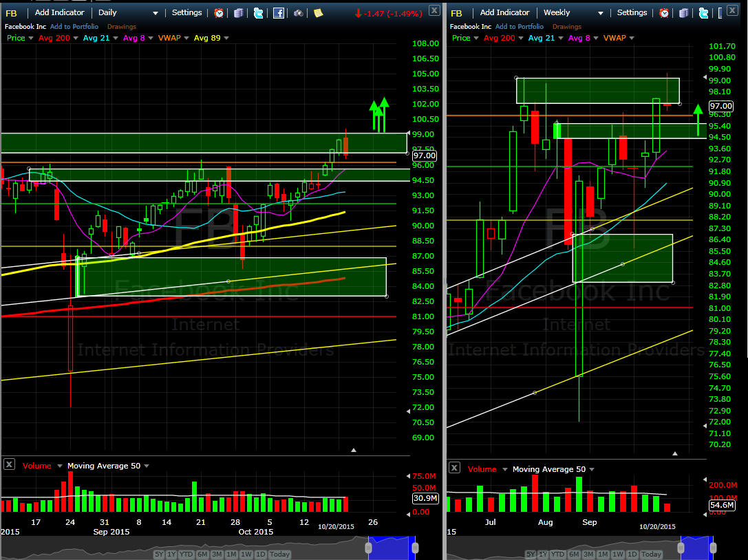Click 54.6M volume label in Weekly chart
The height and width of the screenshot is (560, 748).
pos(722,505)
